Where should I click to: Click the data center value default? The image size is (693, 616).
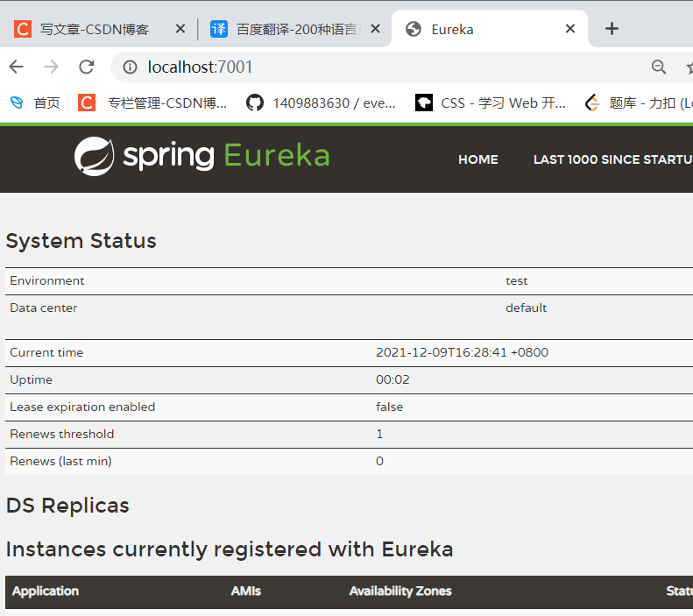[527, 308]
